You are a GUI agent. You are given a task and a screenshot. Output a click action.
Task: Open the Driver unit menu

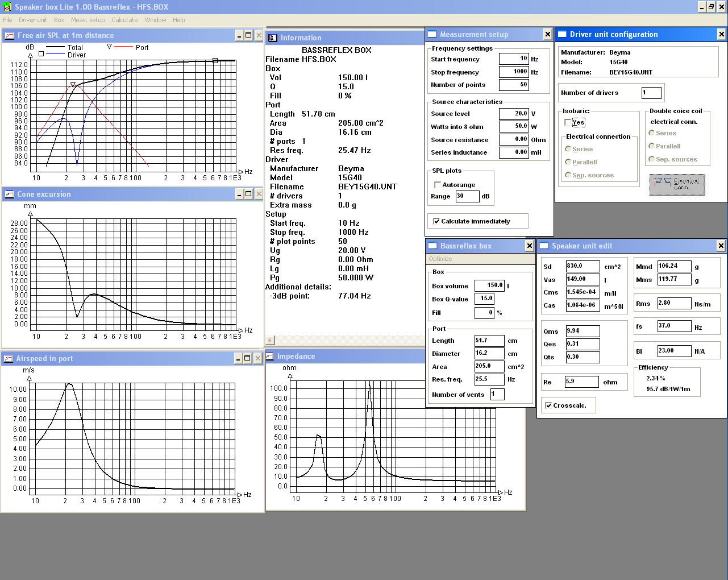click(33, 20)
